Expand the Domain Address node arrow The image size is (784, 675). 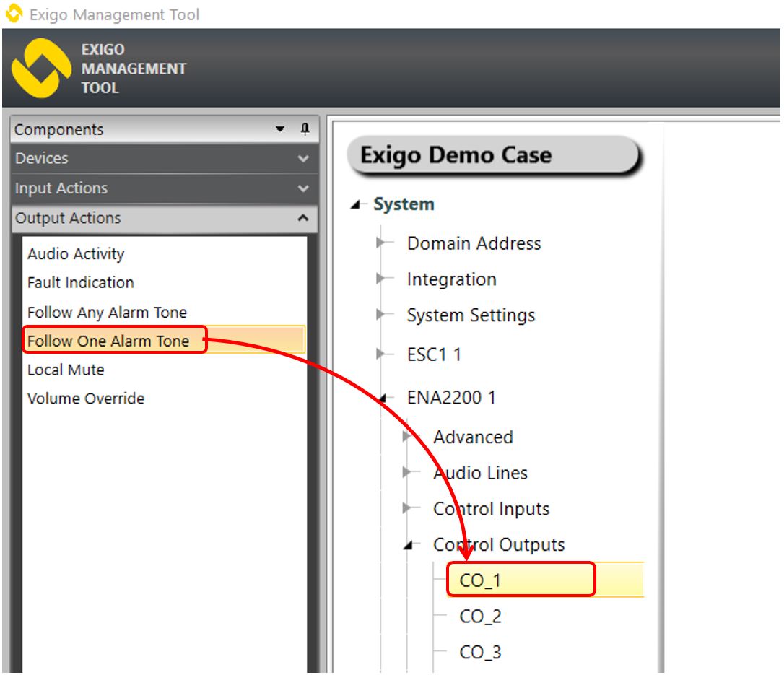(381, 243)
